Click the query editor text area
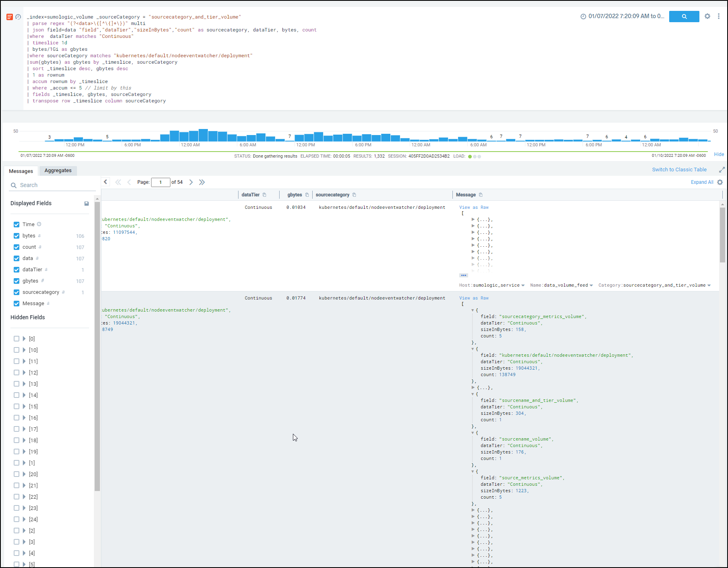The height and width of the screenshot is (568, 728). pos(298,59)
